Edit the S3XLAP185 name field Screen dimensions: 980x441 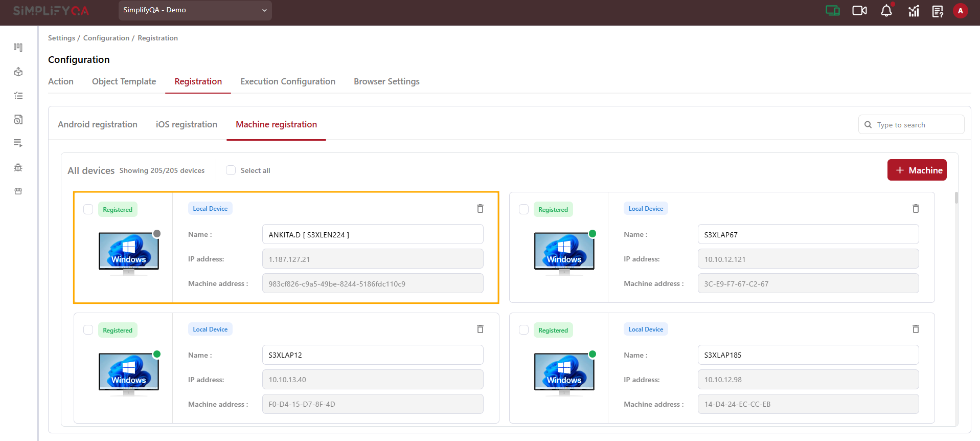[808, 355]
